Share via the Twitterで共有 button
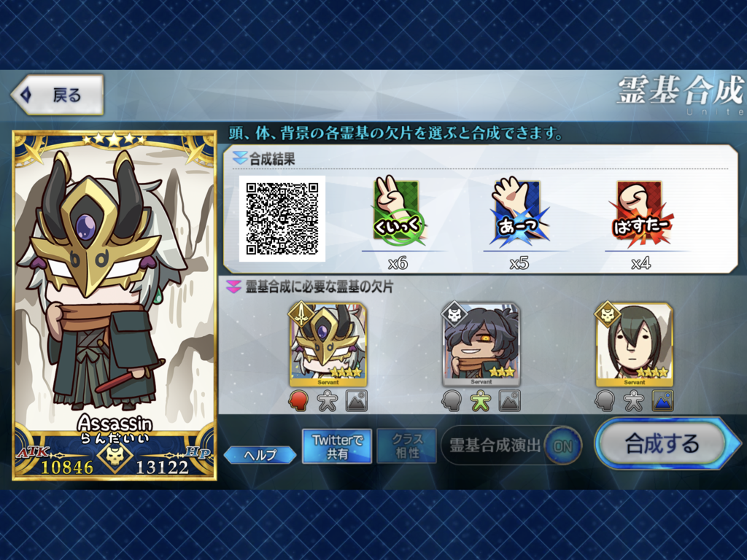Viewport: 747px width, 560px height. (x=337, y=447)
